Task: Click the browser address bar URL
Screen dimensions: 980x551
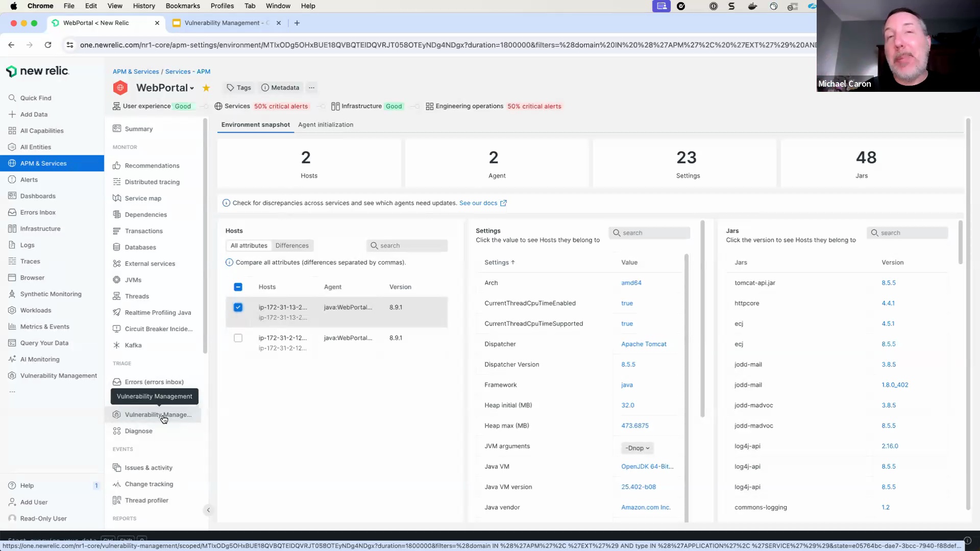Action: pyautogui.click(x=447, y=45)
